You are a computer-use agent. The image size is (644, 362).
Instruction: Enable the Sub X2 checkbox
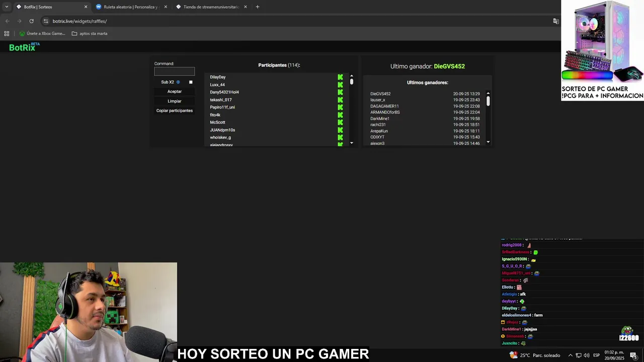click(191, 82)
